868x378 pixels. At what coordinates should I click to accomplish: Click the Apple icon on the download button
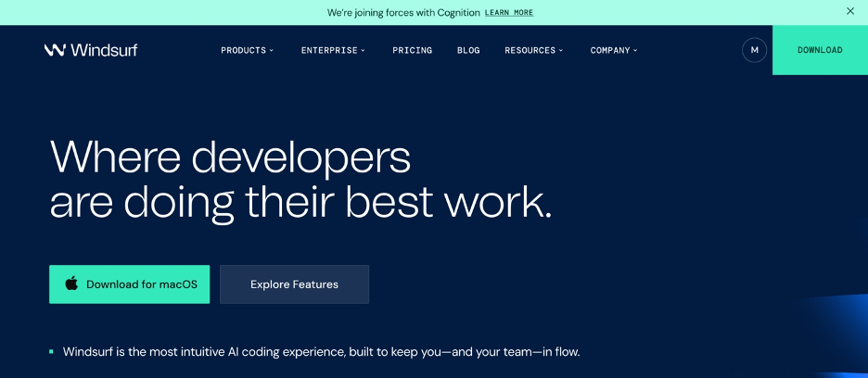(x=71, y=284)
